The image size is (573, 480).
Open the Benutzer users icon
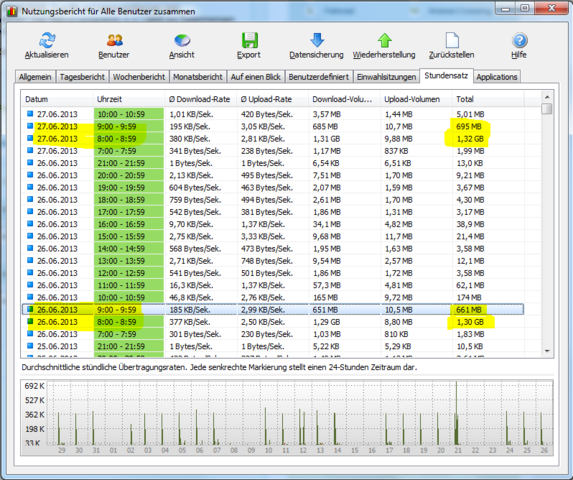[114, 40]
